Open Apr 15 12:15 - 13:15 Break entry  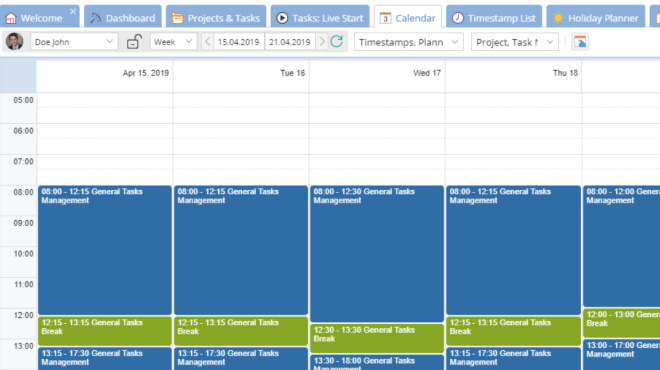pyautogui.click(x=105, y=331)
